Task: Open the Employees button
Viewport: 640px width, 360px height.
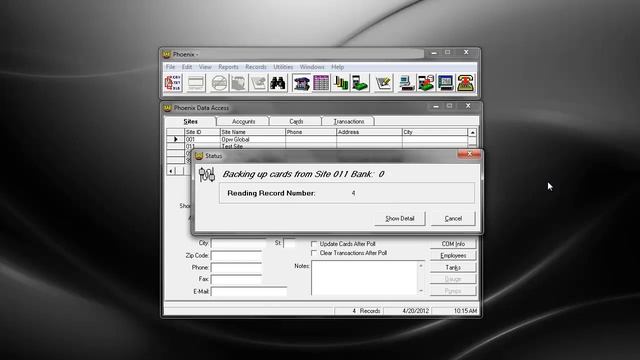Action: (453, 256)
